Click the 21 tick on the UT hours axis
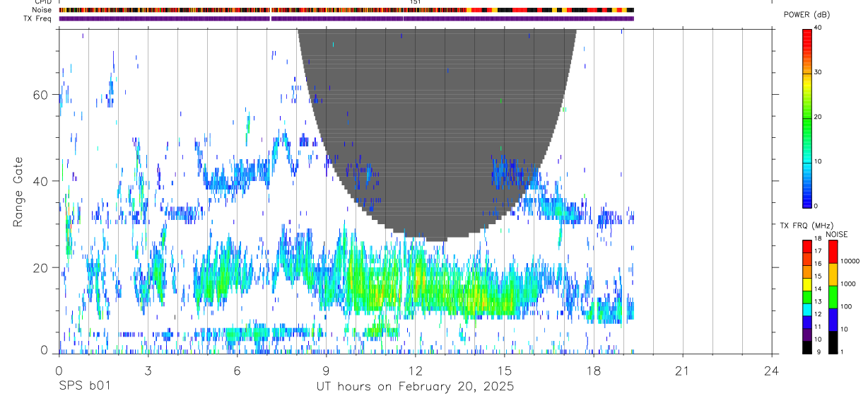Viewport: 868px width, 401px height. point(682,370)
